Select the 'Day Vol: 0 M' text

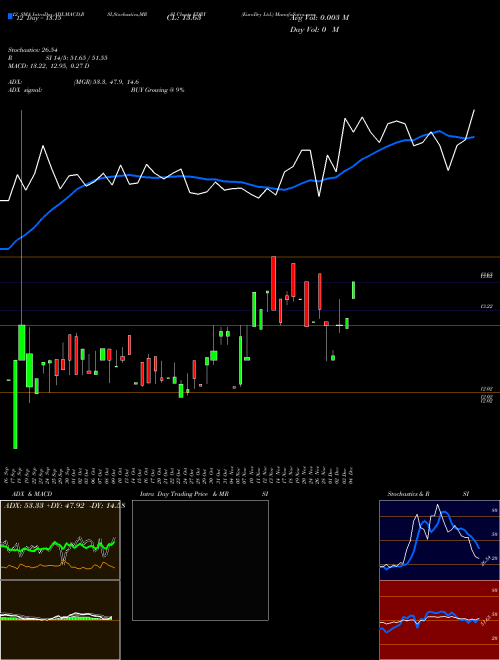coord(314,30)
